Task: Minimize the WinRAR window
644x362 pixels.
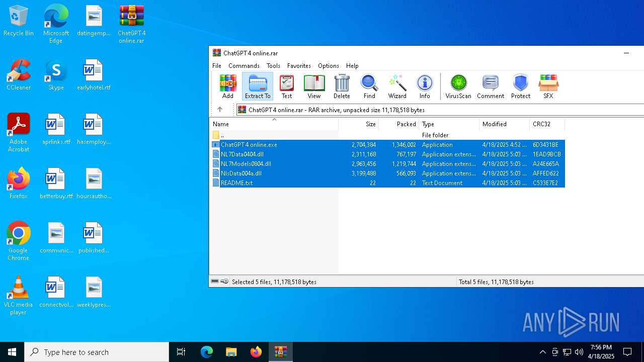Action: [626, 53]
